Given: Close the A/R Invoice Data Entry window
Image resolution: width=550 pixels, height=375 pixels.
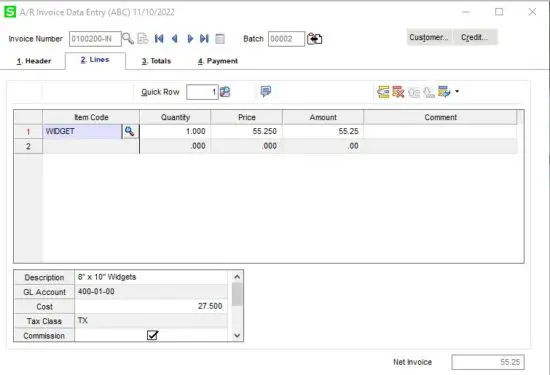Looking at the screenshot, I should tap(532, 12).
